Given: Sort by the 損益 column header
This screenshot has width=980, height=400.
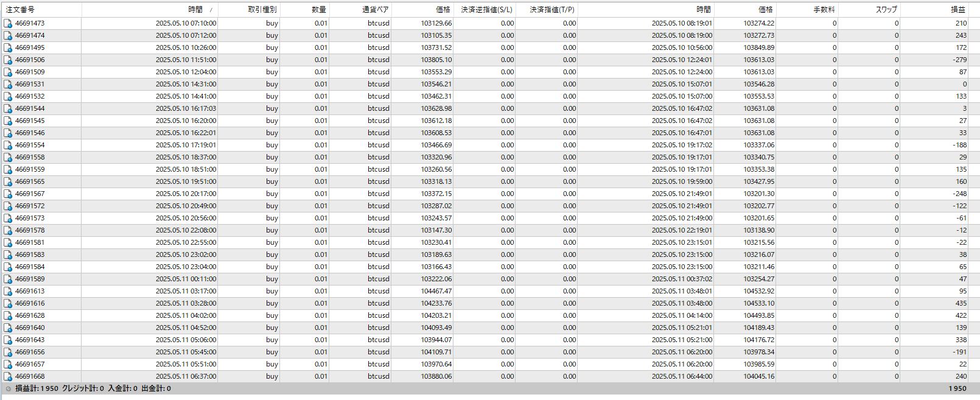Looking at the screenshot, I should click(x=958, y=10).
